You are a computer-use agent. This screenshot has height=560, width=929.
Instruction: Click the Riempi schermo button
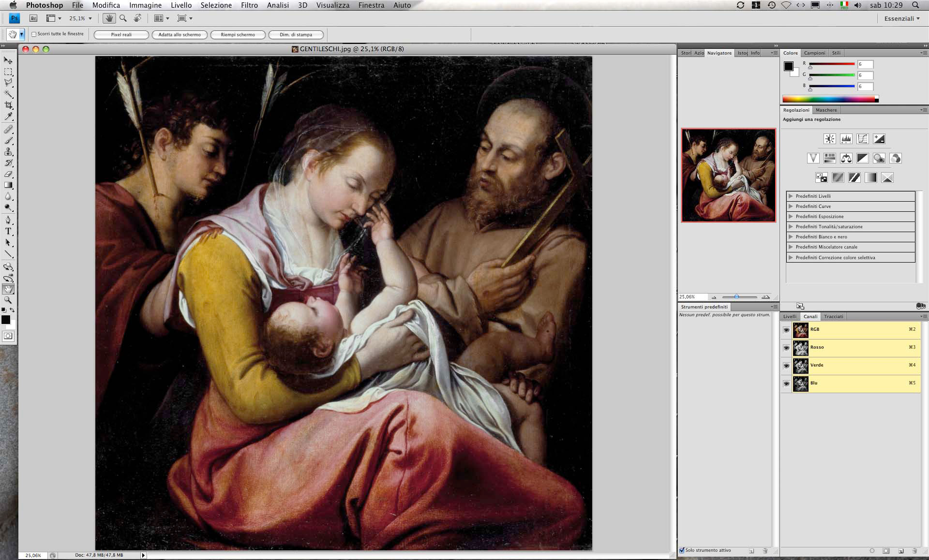pos(238,35)
